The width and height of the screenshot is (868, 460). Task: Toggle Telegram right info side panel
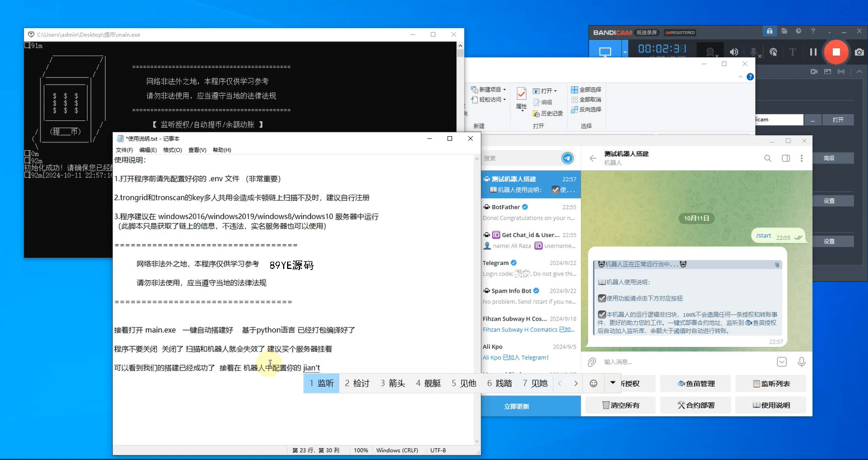coord(786,159)
